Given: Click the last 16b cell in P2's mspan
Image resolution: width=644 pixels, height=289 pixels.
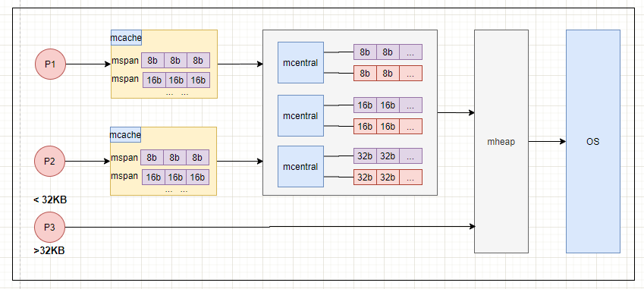Looking at the screenshot, I should 197,177.
